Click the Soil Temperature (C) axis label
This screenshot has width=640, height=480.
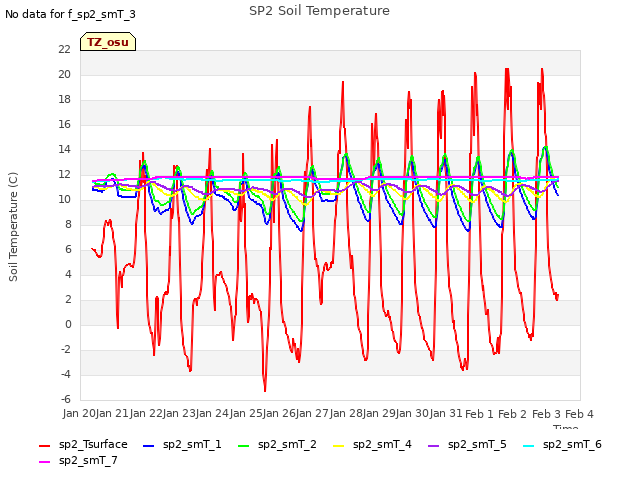pos(13,227)
